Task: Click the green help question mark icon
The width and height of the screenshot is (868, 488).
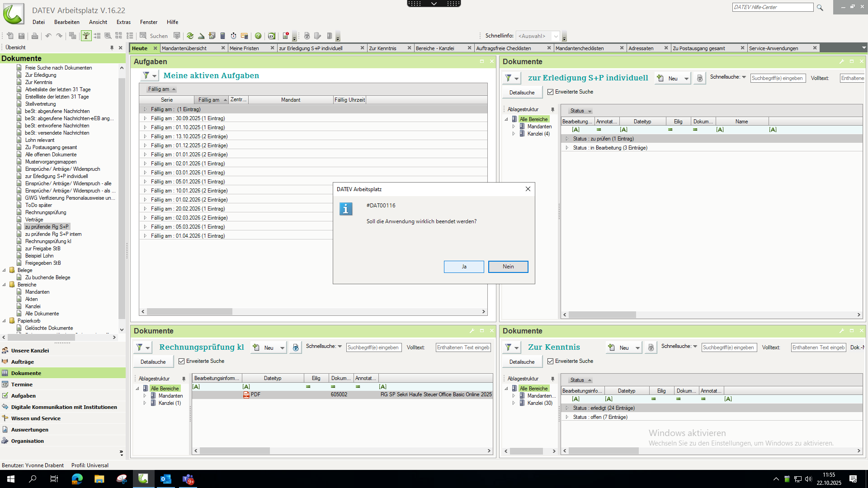Action: tap(258, 36)
